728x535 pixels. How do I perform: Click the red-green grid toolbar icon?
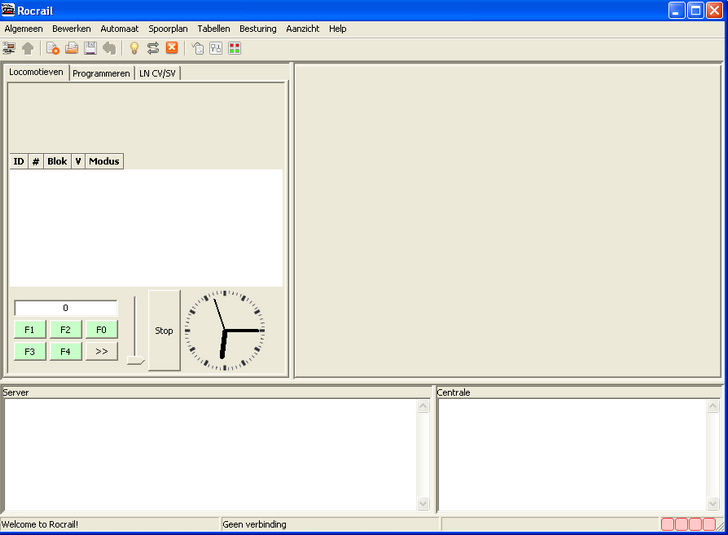pos(234,48)
